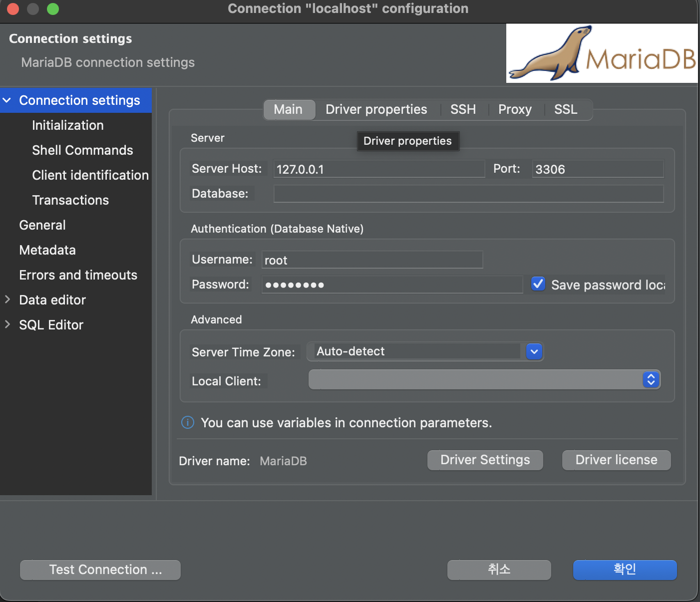Screen dimensions: 700x602
Task: Focus the Database input field
Action: [x=469, y=194]
